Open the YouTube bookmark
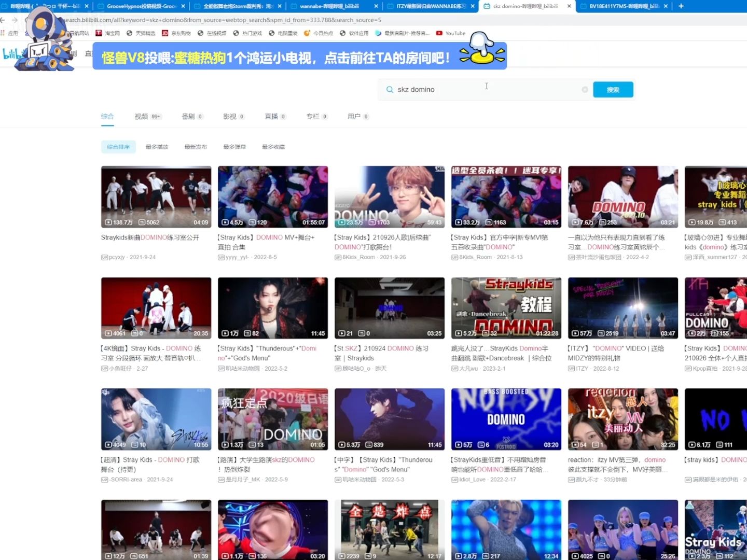 pos(451,33)
